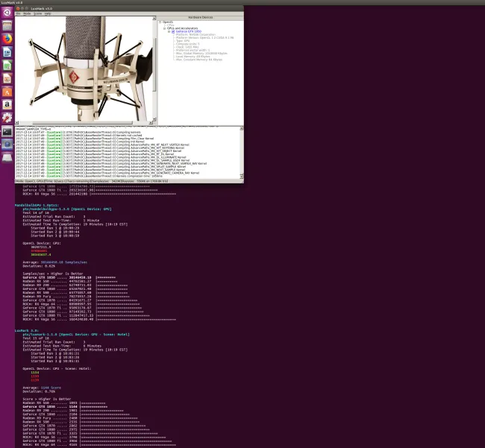Toggle the GeForce GTX 1050 device checkbox
Screen dimensions: 485x448
(173, 31)
